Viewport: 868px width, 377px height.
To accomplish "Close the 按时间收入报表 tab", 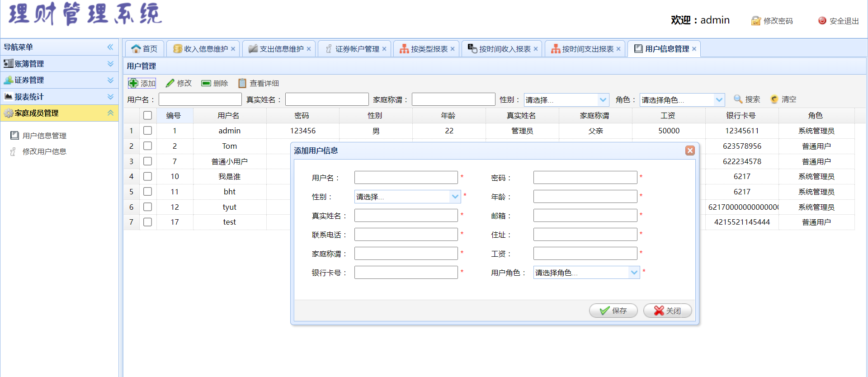I will coord(536,49).
